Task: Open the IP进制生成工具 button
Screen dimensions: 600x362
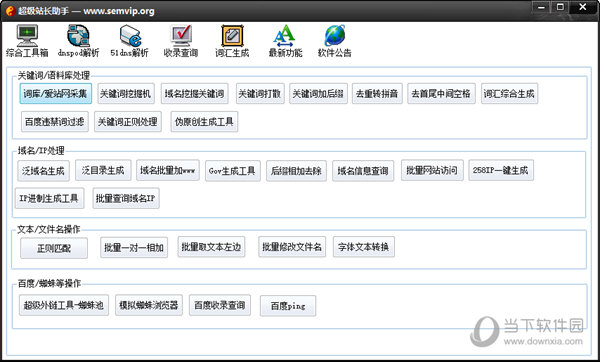Action: click(x=49, y=198)
